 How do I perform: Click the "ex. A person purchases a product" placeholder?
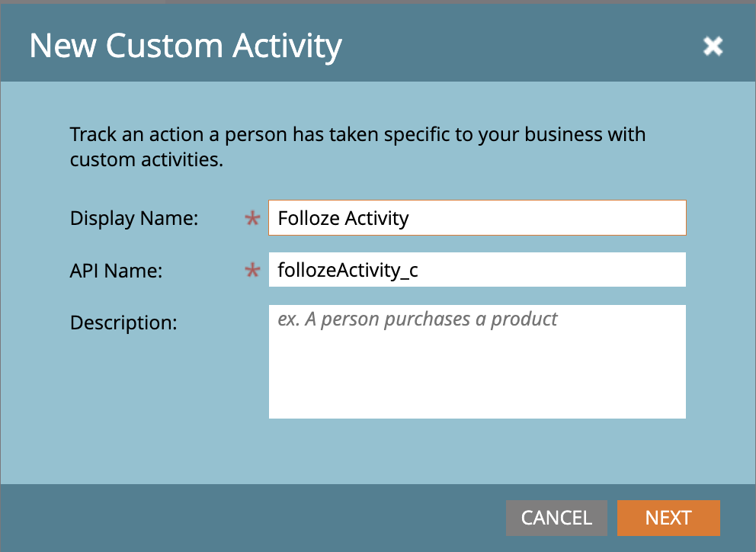tap(417, 319)
